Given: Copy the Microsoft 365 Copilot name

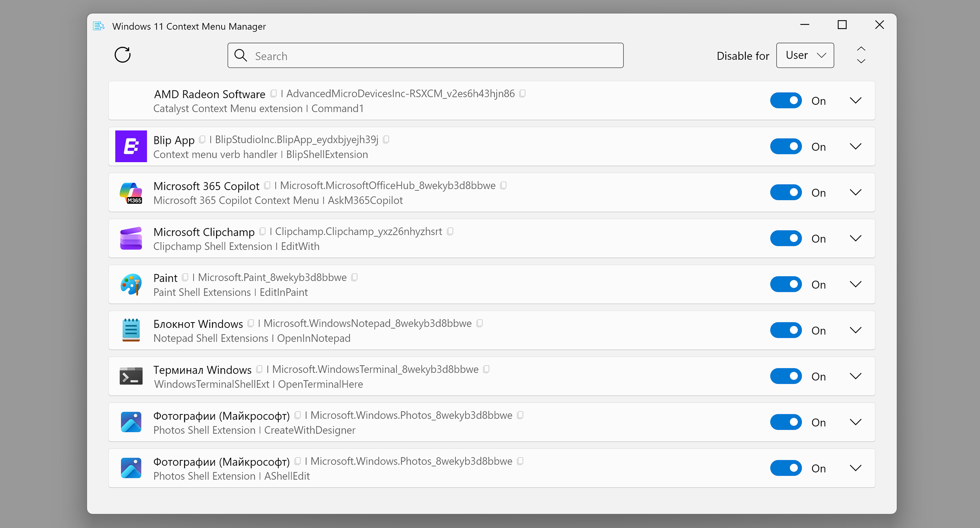Looking at the screenshot, I should (x=267, y=185).
